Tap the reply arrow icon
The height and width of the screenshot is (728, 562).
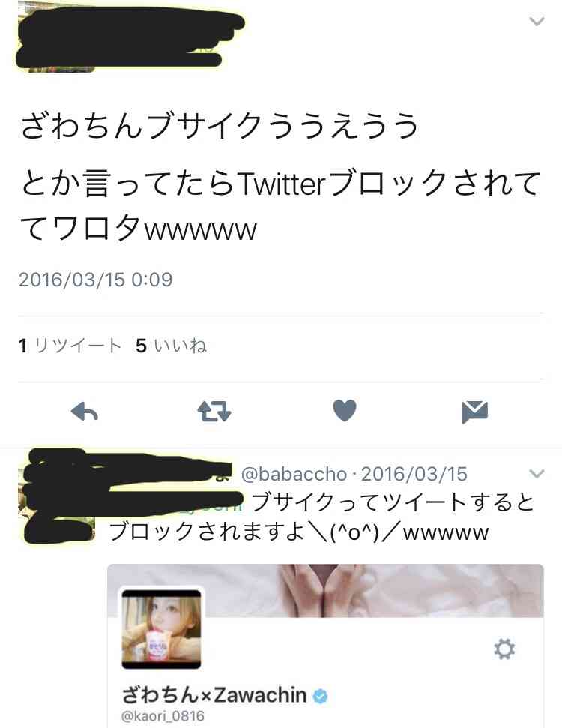pos(85,412)
